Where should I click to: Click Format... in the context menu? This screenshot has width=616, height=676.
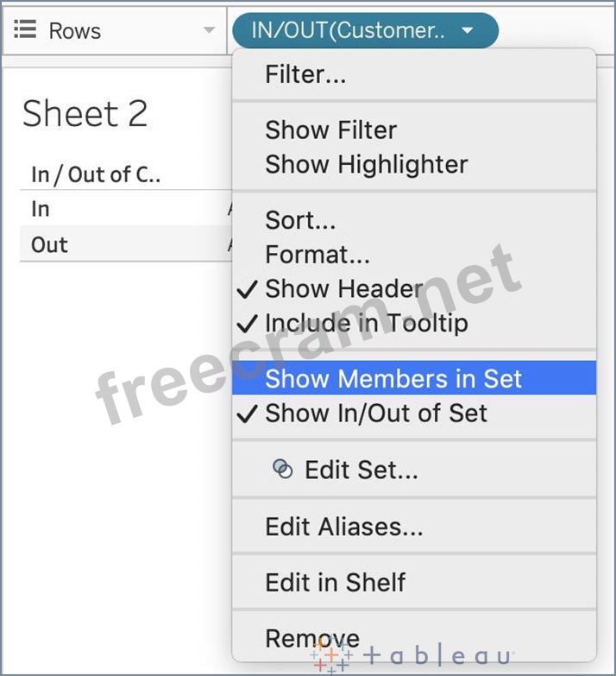pyautogui.click(x=317, y=255)
